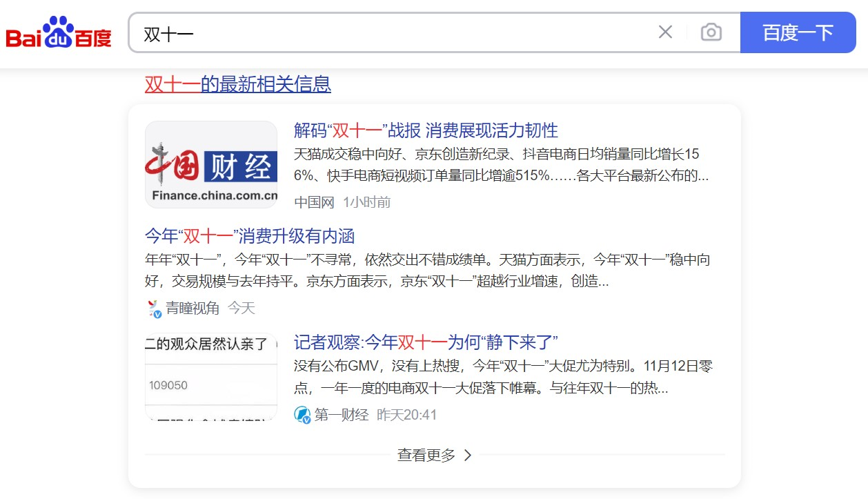868x499 pixels.
Task: Open article 记者观察:今年双十一为何"静下来了"
Action: point(426,342)
